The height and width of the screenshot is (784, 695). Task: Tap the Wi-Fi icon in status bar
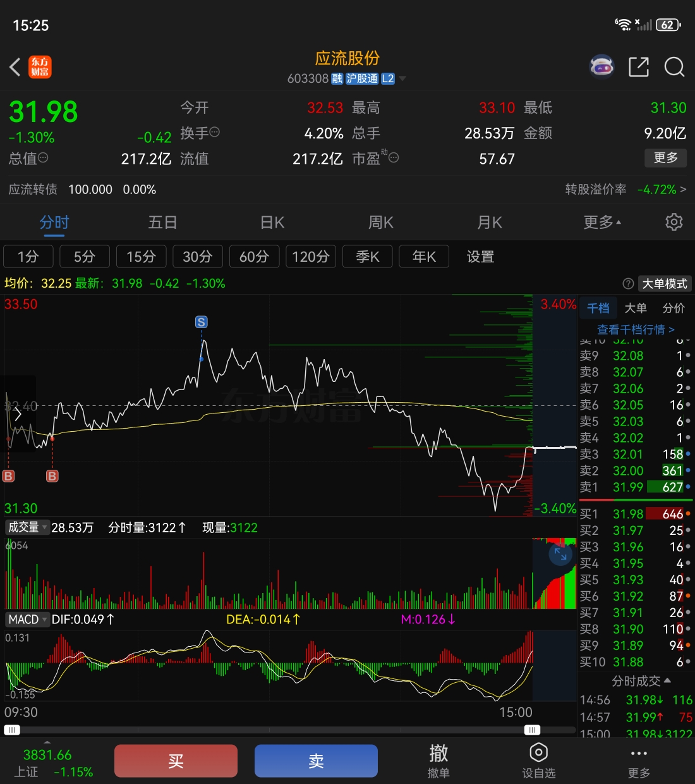(623, 25)
